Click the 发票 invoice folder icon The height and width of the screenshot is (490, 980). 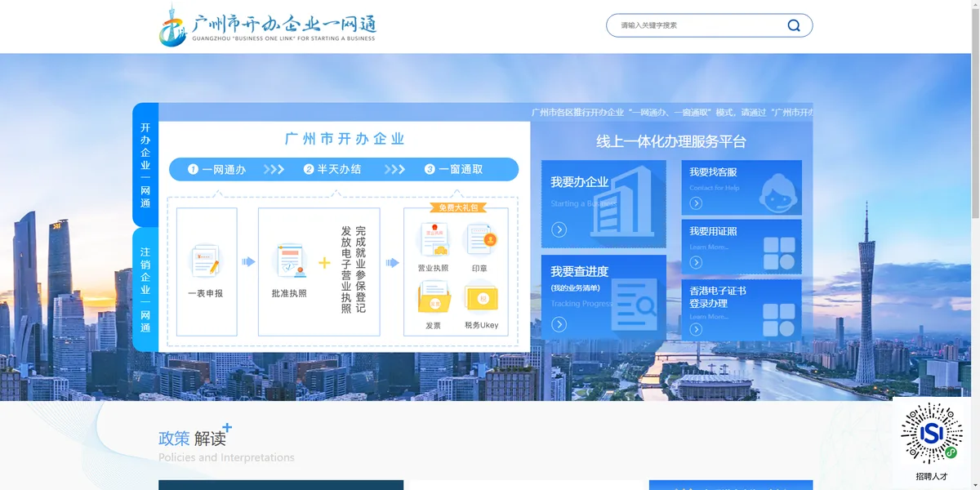[x=434, y=297]
